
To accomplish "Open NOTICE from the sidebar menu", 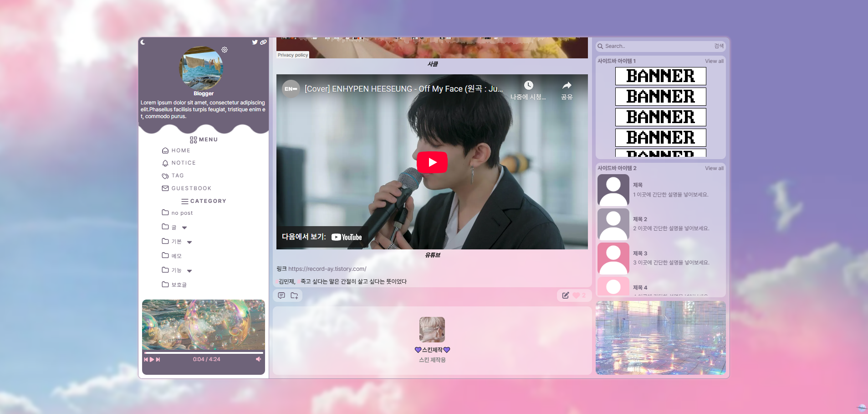I will pyautogui.click(x=184, y=163).
